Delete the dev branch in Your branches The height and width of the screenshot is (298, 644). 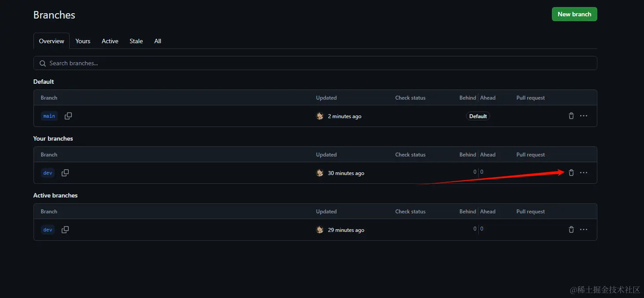(x=571, y=173)
